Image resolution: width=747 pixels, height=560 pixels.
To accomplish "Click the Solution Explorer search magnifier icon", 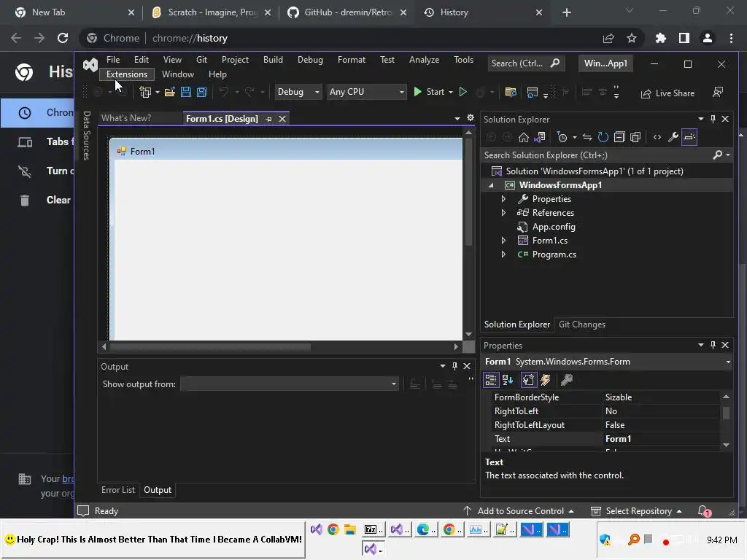I will pos(717,155).
